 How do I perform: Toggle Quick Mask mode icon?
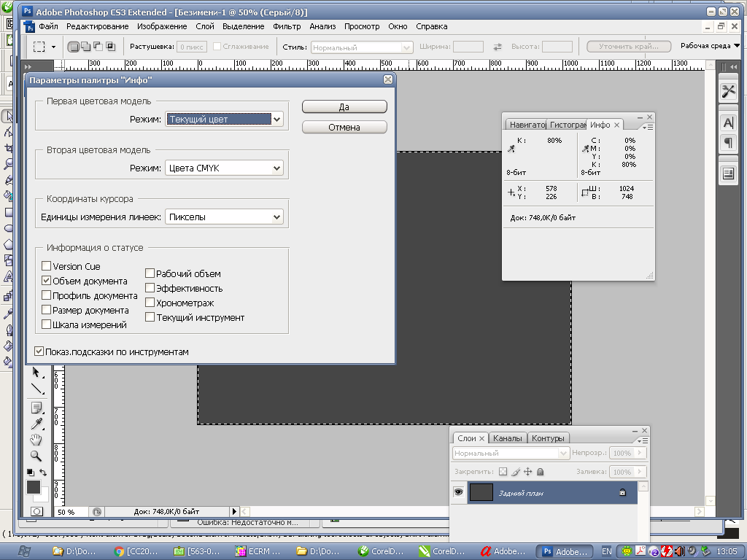[x=36, y=511]
